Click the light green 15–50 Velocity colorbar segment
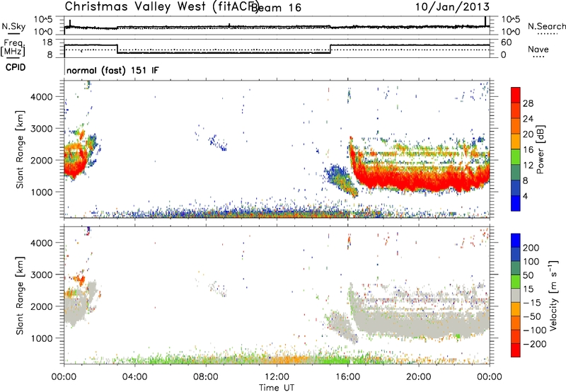This screenshot has height=392, width=566. [516, 282]
